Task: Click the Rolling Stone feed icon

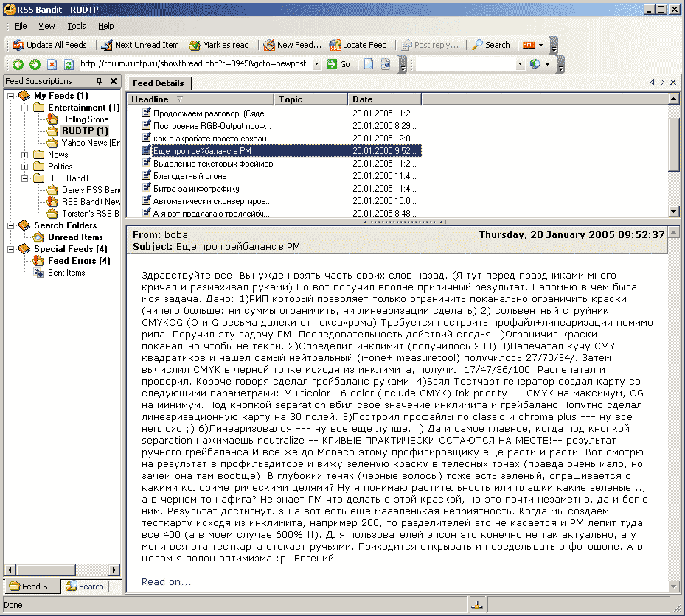Action: [52, 119]
